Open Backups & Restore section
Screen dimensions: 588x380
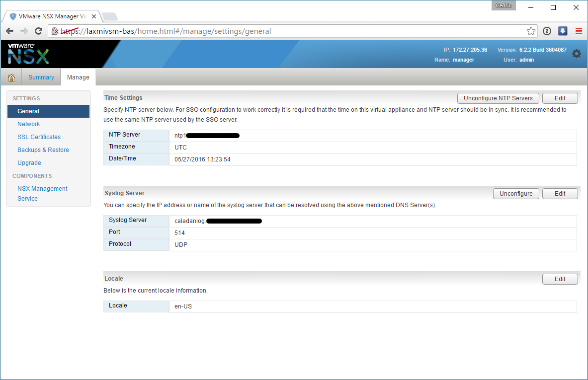click(43, 150)
